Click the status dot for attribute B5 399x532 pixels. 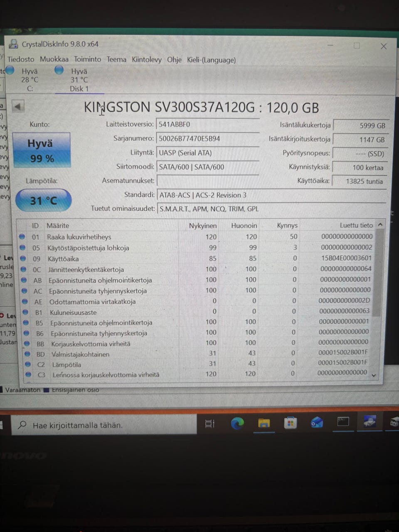pyautogui.click(x=26, y=323)
